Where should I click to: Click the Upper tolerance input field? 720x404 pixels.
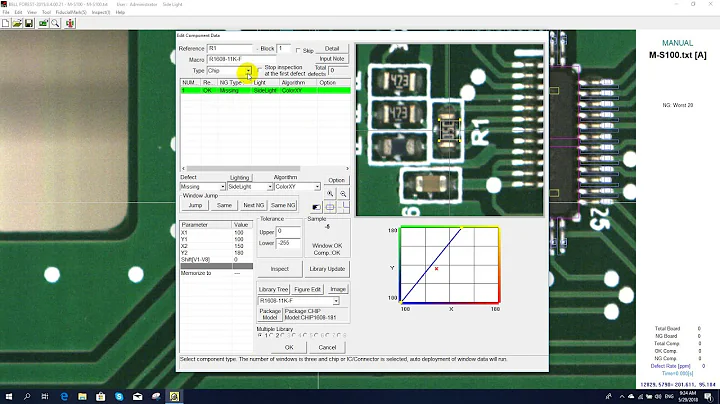click(288, 232)
